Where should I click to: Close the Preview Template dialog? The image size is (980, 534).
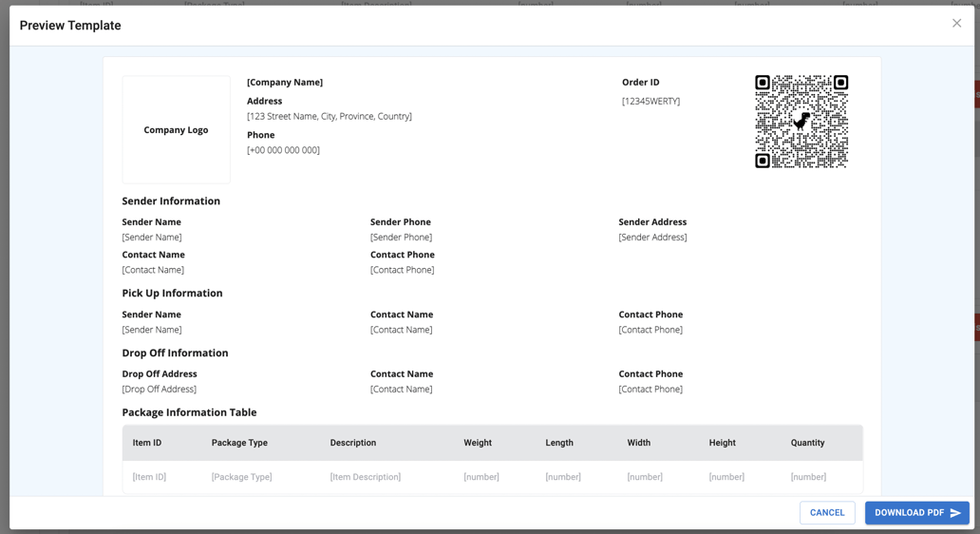pos(956,24)
